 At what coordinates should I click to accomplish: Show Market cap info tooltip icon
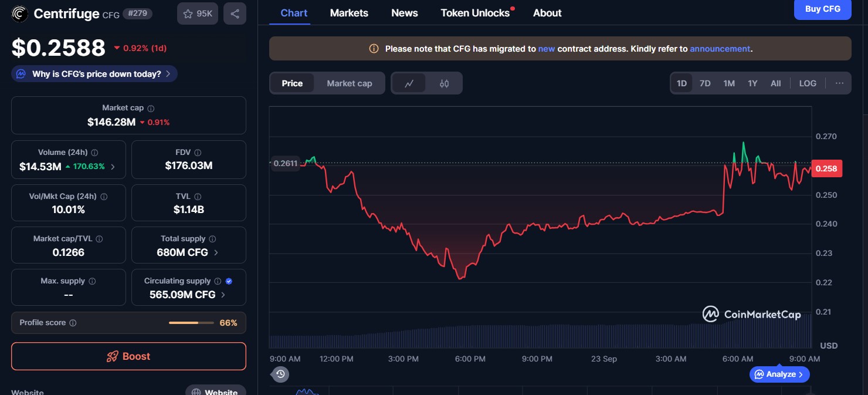click(x=151, y=109)
